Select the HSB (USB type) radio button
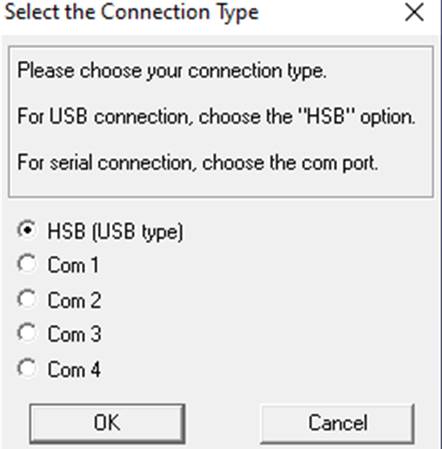The image size is (442, 449). tap(27, 230)
